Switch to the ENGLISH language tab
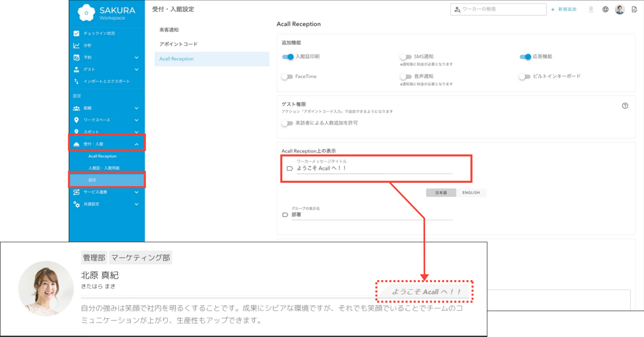 (x=471, y=193)
